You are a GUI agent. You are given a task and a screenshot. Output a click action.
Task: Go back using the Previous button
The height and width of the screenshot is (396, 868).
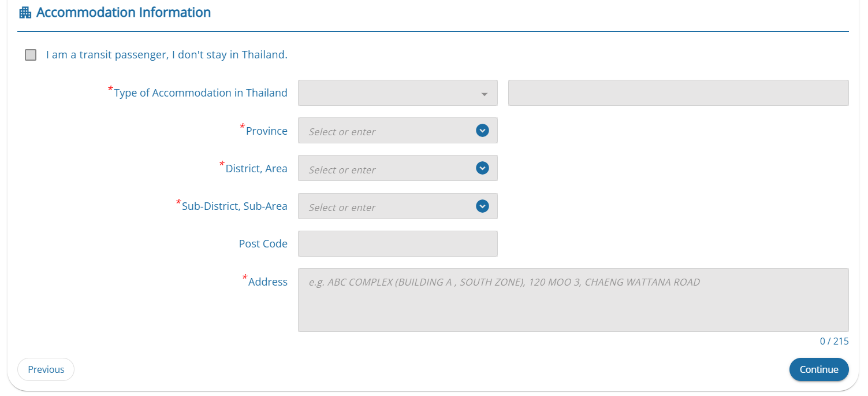coord(46,369)
